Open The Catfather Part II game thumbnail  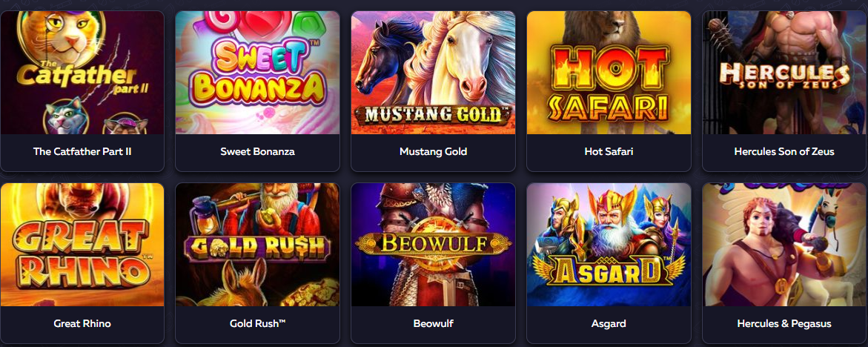tap(82, 73)
